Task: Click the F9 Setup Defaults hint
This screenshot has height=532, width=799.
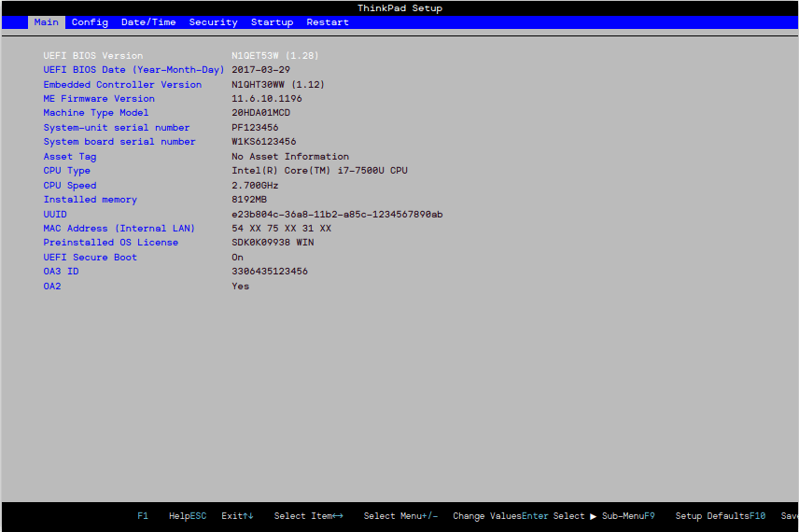Action: coord(696,516)
